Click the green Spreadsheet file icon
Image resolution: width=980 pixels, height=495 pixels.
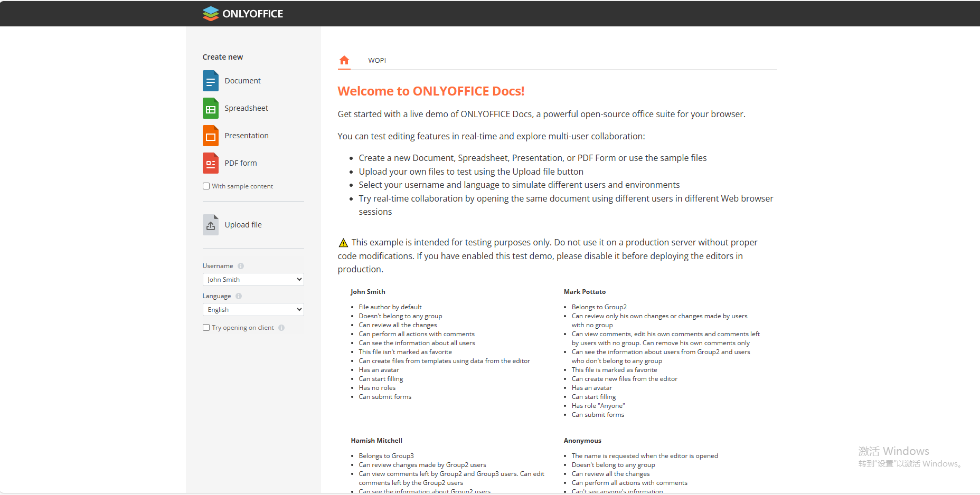[211, 108]
